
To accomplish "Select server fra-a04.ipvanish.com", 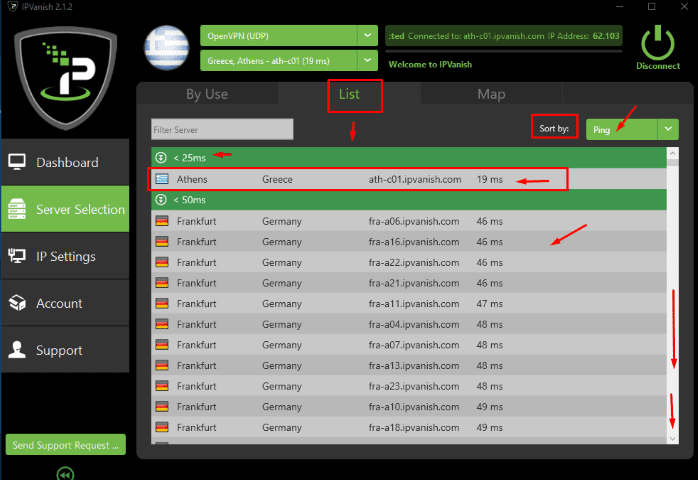I will pos(409,324).
